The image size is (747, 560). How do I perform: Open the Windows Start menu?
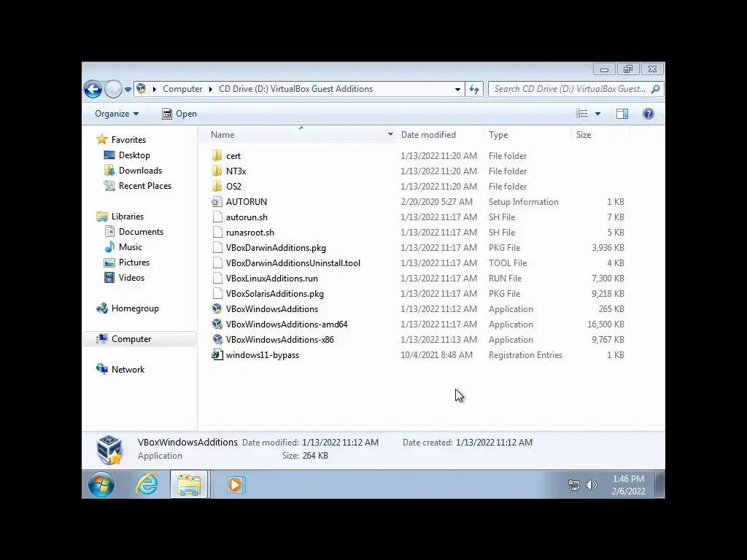click(101, 485)
